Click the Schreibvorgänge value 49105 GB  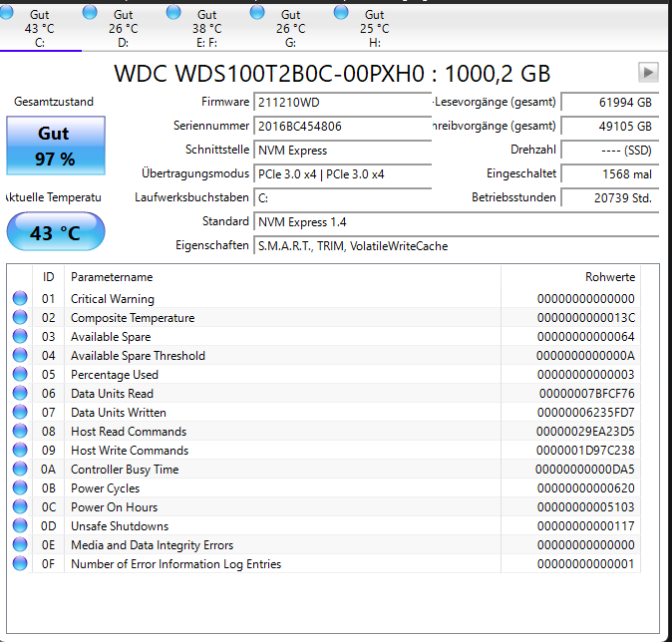(610, 127)
